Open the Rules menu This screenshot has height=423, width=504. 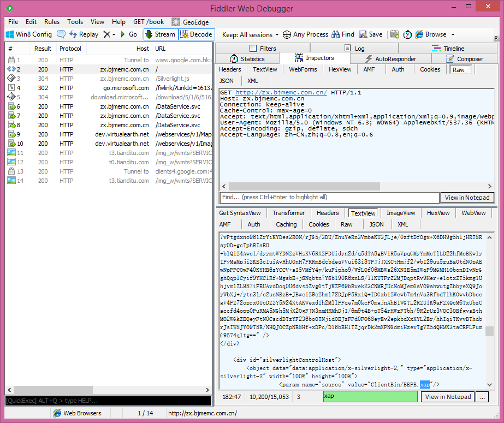click(52, 22)
